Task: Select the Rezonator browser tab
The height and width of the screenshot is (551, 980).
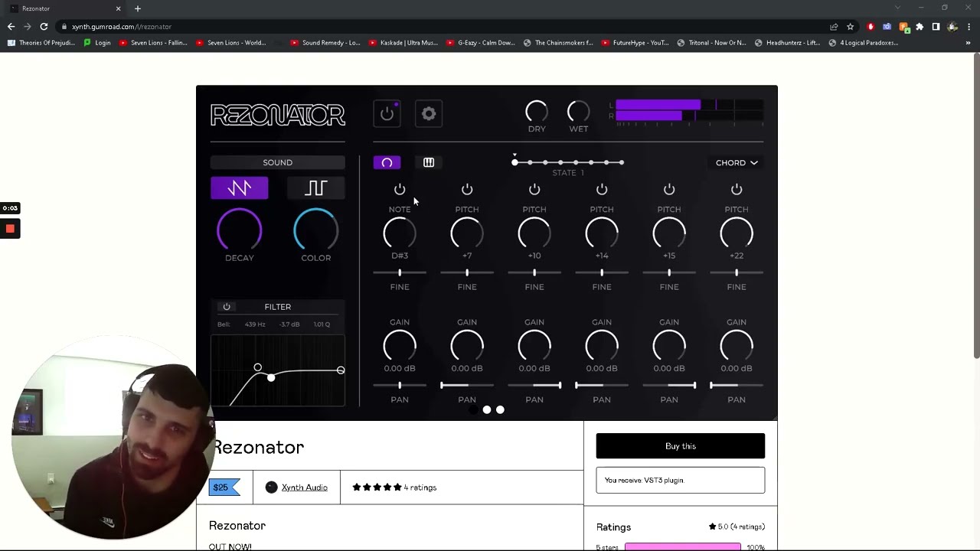Action: pyautogui.click(x=65, y=8)
